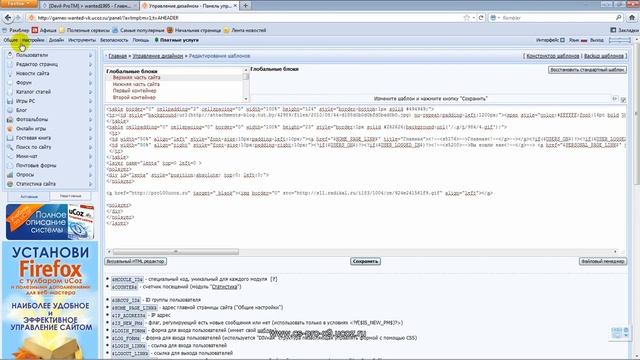
Task: Click the Визуальный HTML редактор button
Action: [x=136, y=261]
